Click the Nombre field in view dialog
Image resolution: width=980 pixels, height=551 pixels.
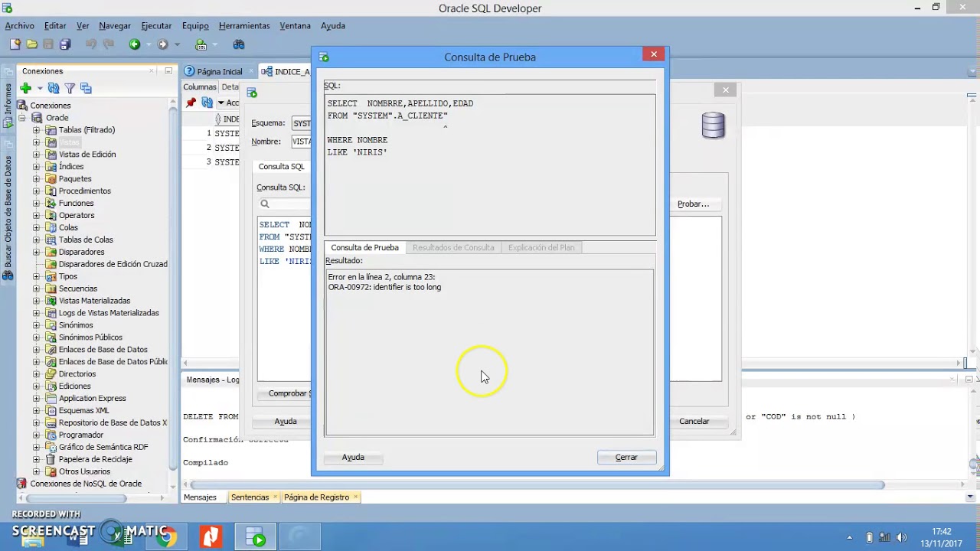pyautogui.click(x=302, y=141)
